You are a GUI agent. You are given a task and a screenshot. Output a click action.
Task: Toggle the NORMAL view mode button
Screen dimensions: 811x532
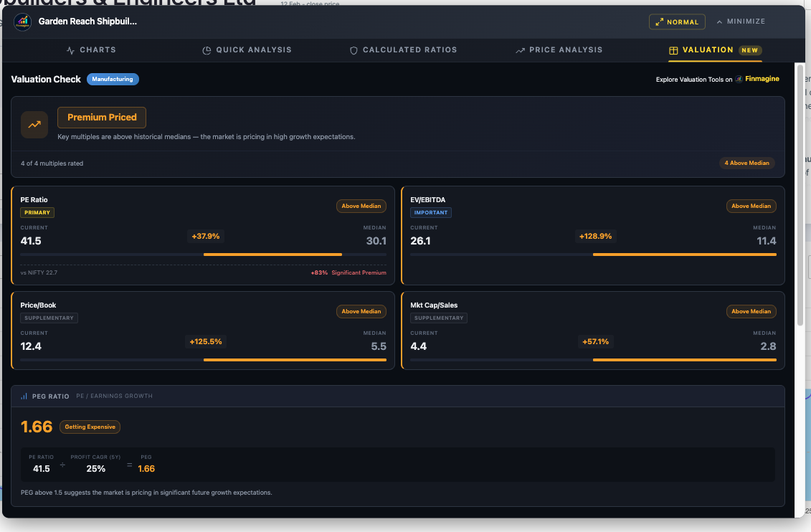coord(676,22)
